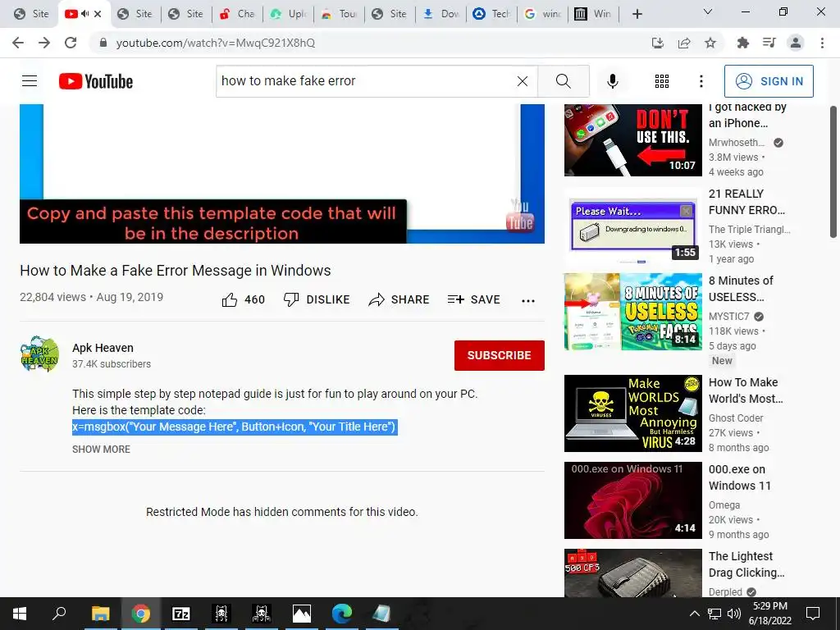Open the Windows Start menu
The image size is (840, 630).
click(20, 614)
